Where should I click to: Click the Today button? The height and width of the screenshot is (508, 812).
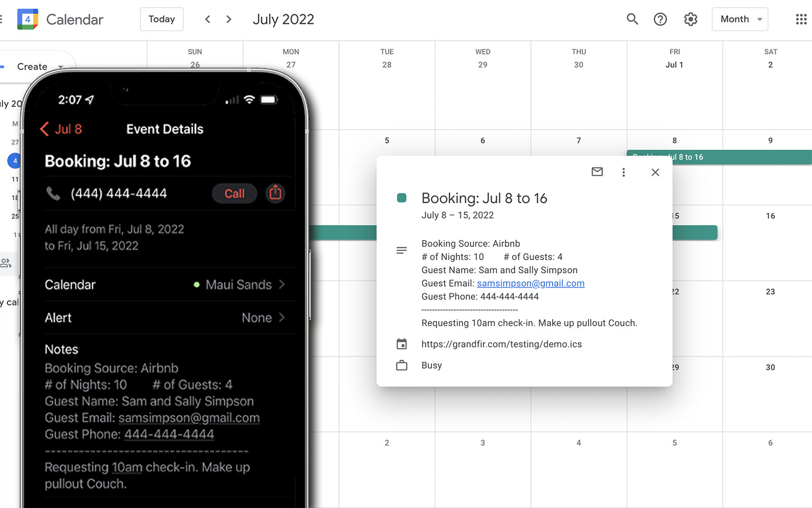click(162, 19)
